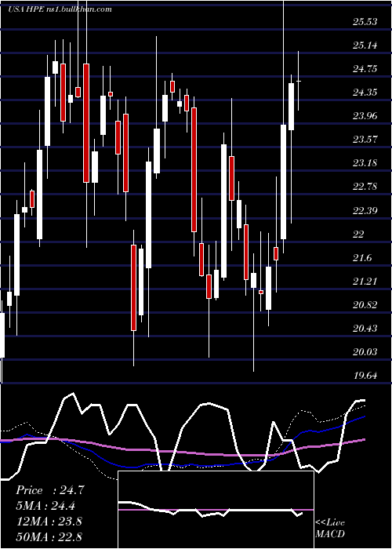Click the 23.18 price axis label
The width and height of the screenshot is (392, 549).
[365, 163]
